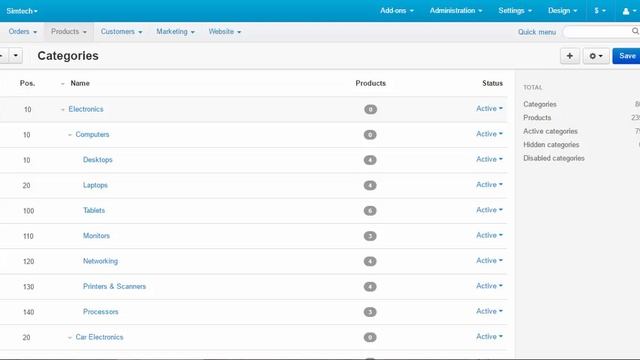The image size is (640, 360).
Task: Edit the position field of the Processors row
Action: (28, 312)
